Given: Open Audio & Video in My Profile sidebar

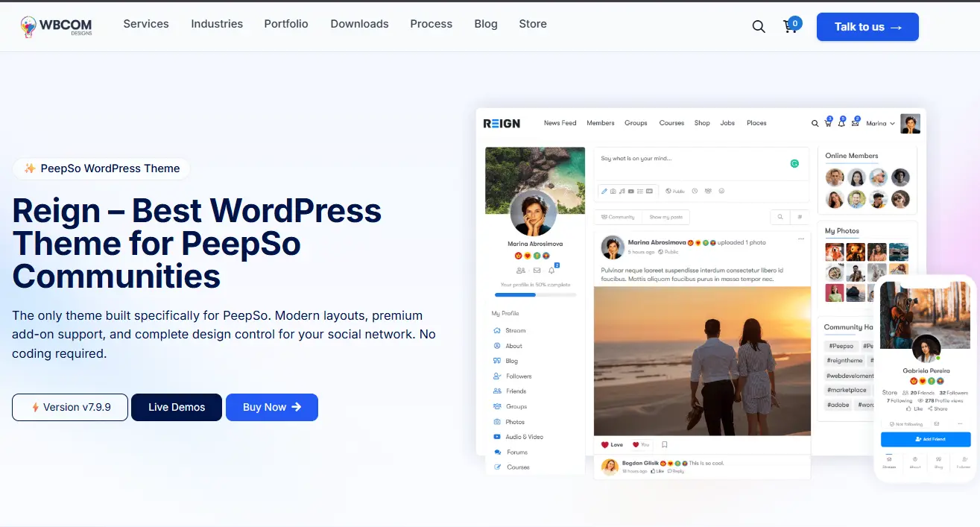Looking at the screenshot, I should coord(519,437).
